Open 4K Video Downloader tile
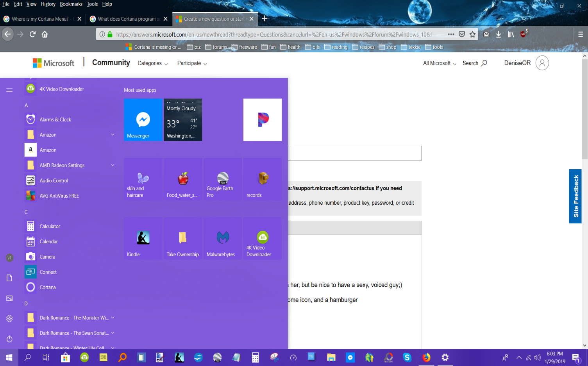588x366 pixels. click(x=263, y=239)
